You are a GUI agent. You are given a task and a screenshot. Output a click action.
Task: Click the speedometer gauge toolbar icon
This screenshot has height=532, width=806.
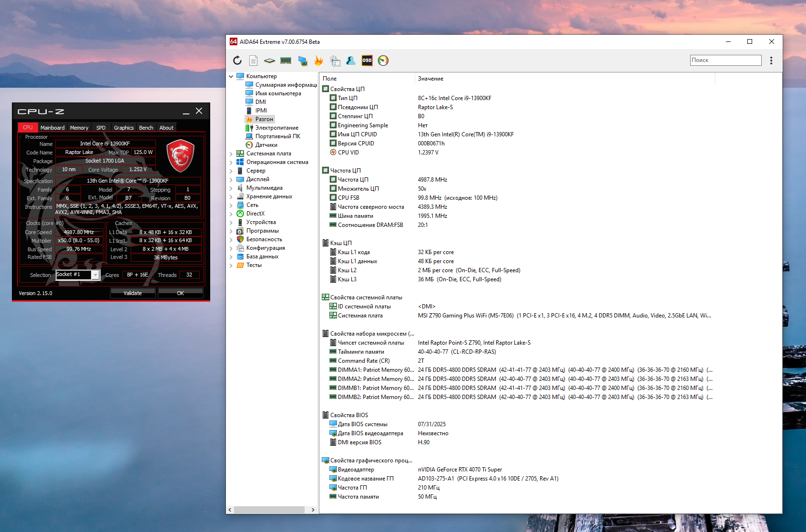point(383,61)
